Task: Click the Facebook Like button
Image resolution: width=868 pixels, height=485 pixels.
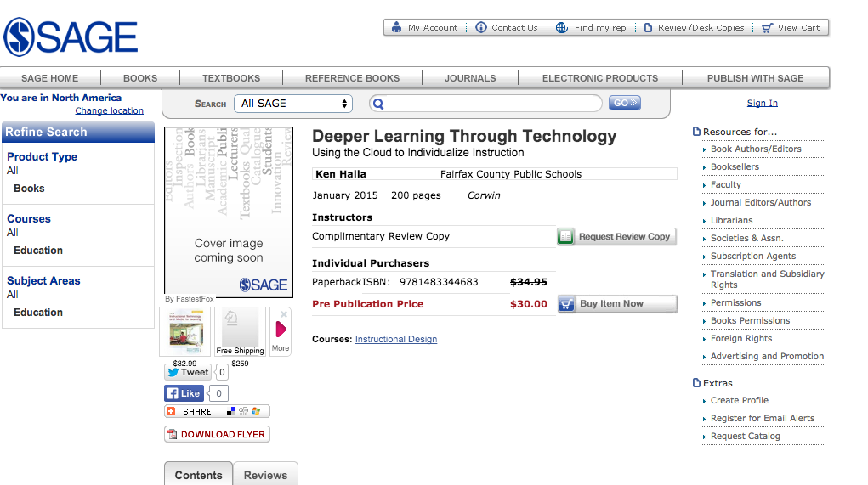Action: point(184,393)
